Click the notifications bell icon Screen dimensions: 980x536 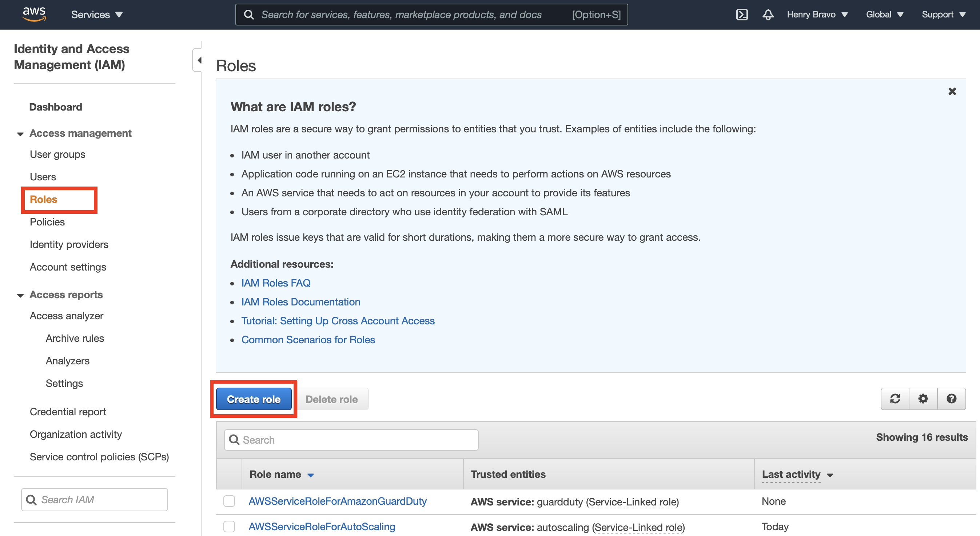(768, 15)
